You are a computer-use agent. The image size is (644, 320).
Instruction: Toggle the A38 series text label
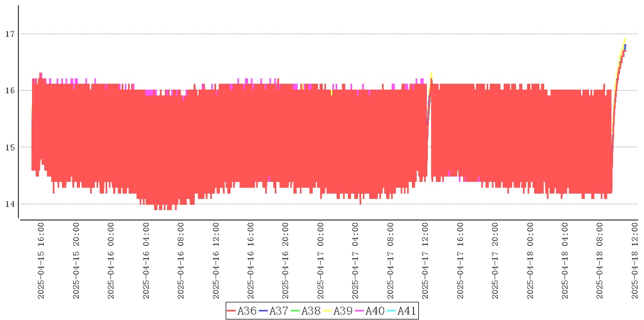click(x=310, y=311)
